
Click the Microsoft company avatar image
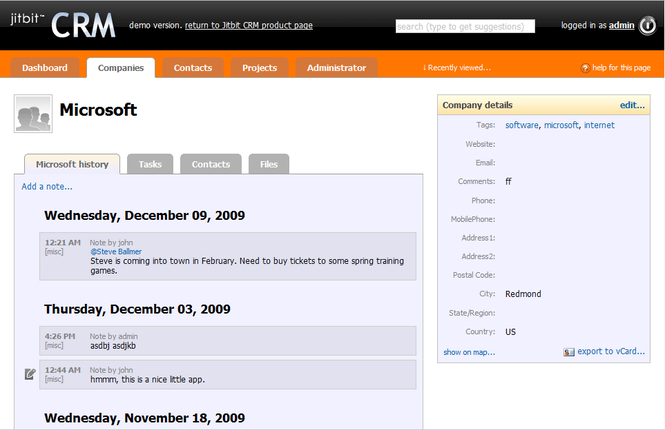pyautogui.click(x=33, y=114)
